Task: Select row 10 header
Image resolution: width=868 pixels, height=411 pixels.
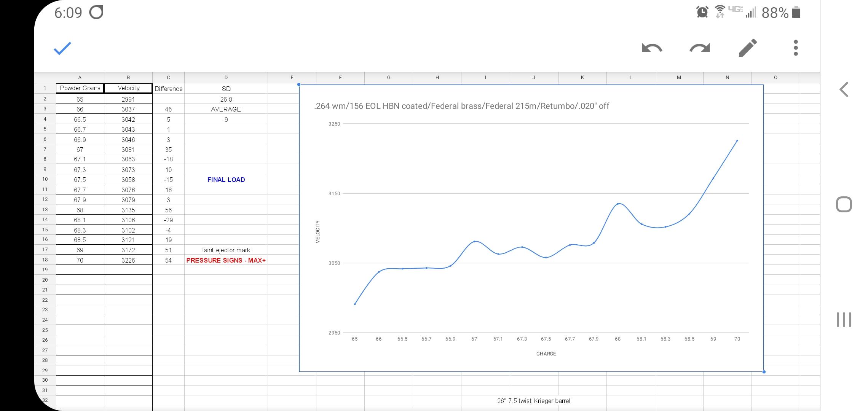Action: coord(45,179)
